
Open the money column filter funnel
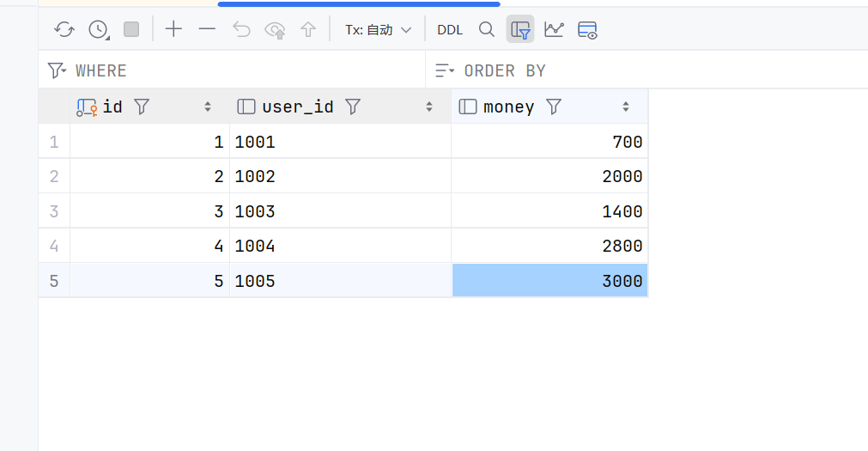coord(554,107)
